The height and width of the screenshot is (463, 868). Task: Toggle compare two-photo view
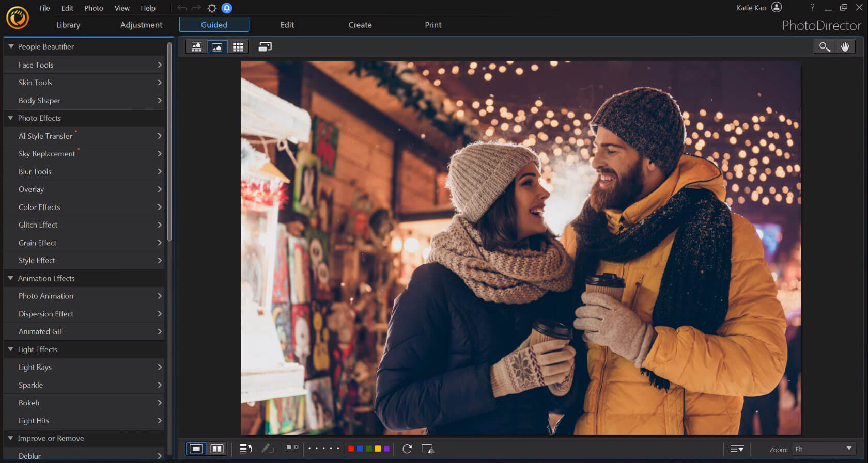pyautogui.click(x=217, y=449)
